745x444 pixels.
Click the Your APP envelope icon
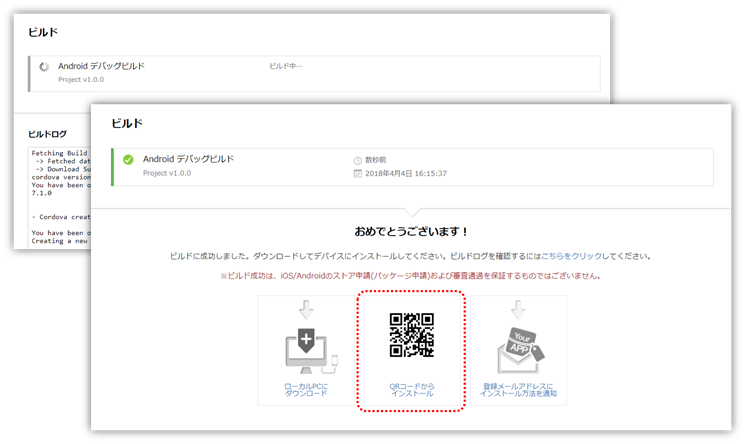(x=520, y=350)
